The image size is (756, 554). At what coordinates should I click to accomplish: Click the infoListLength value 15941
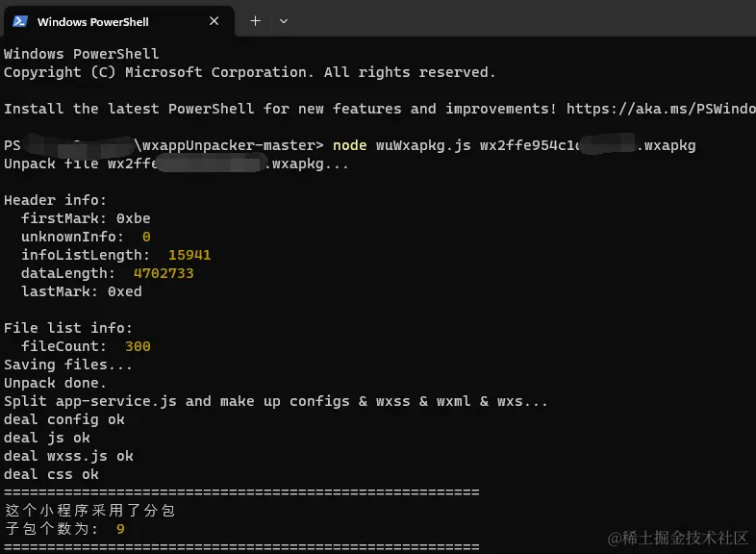pyautogui.click(x=189, y=255)
